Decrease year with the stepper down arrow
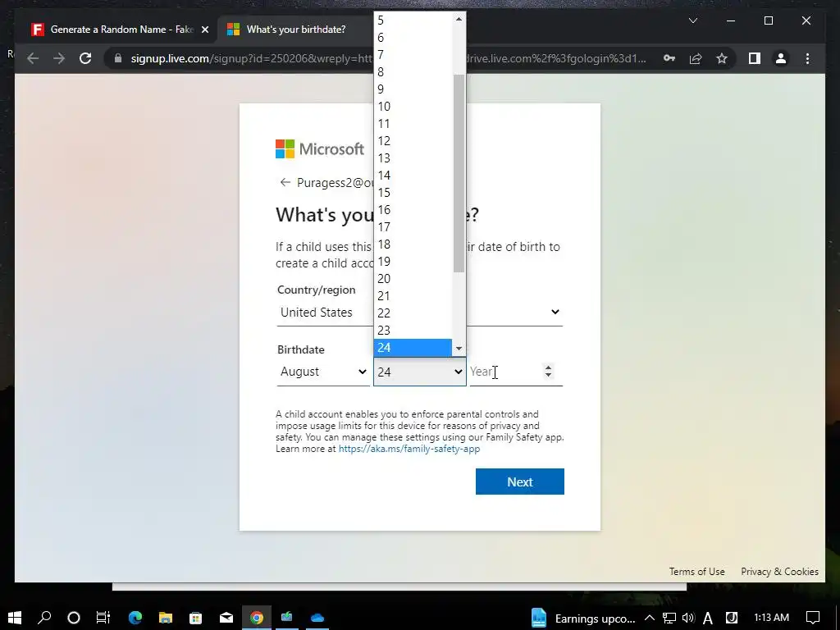The height and width of the screenshot is (630, 840). (x=548, y=376)
